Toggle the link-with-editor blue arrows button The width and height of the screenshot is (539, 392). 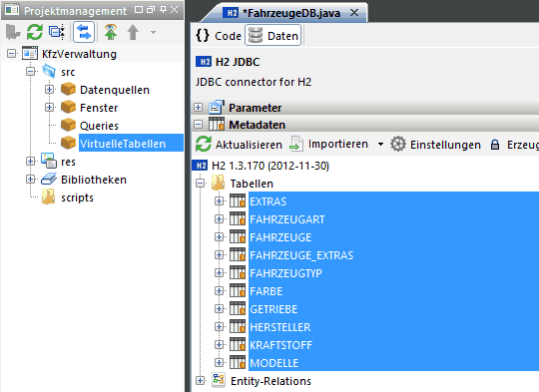pos(84,32)
